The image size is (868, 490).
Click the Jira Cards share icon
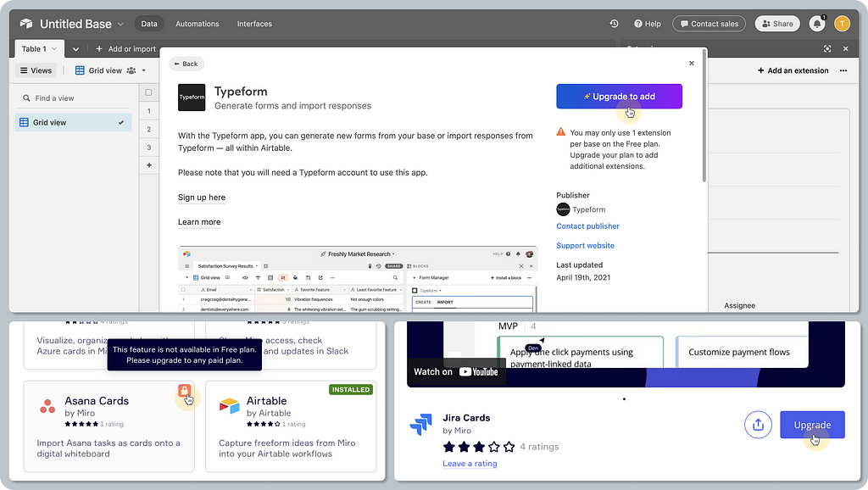(x=758, y=425)
